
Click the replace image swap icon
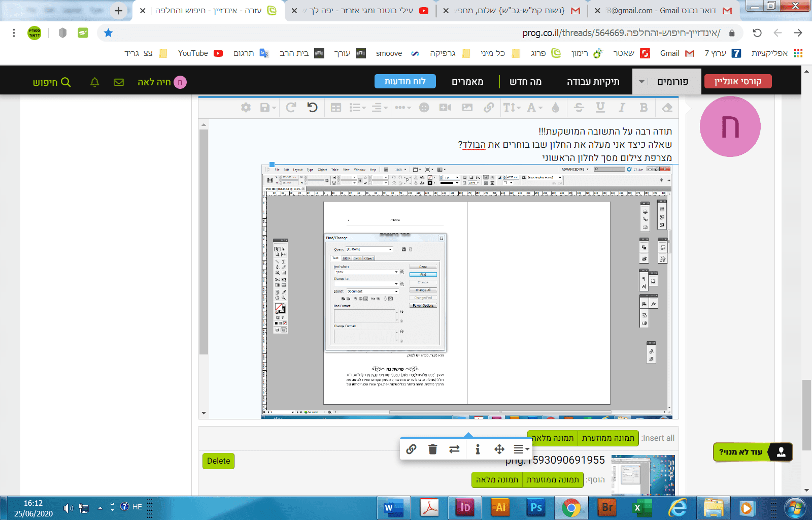[454, 449]
